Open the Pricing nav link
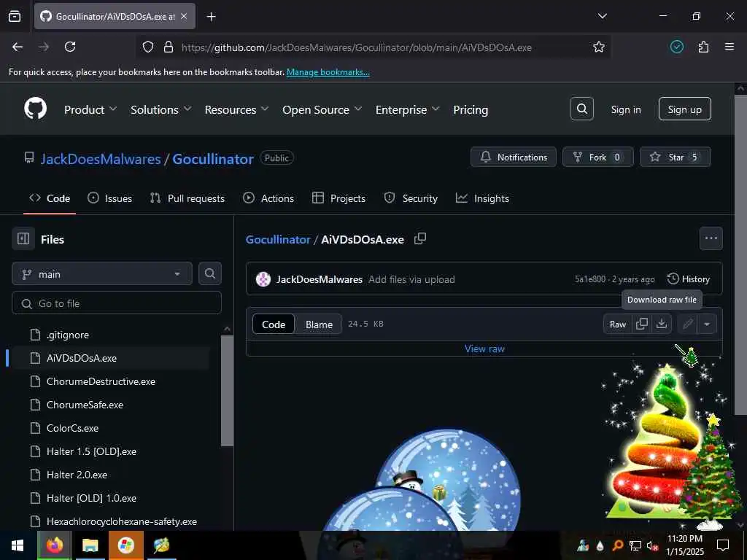 pyautogui.click(x=471, y=109)
